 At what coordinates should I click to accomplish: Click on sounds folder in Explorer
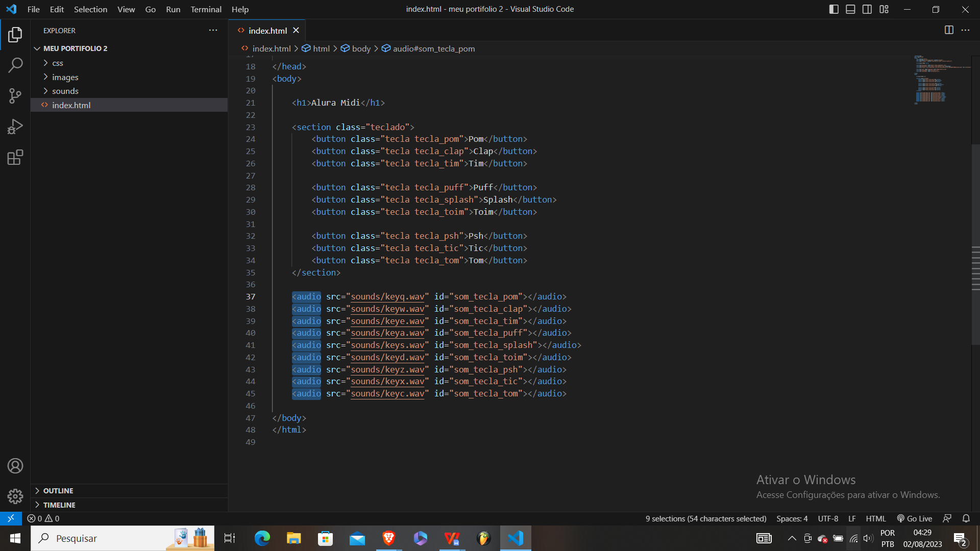click(65, 91)
